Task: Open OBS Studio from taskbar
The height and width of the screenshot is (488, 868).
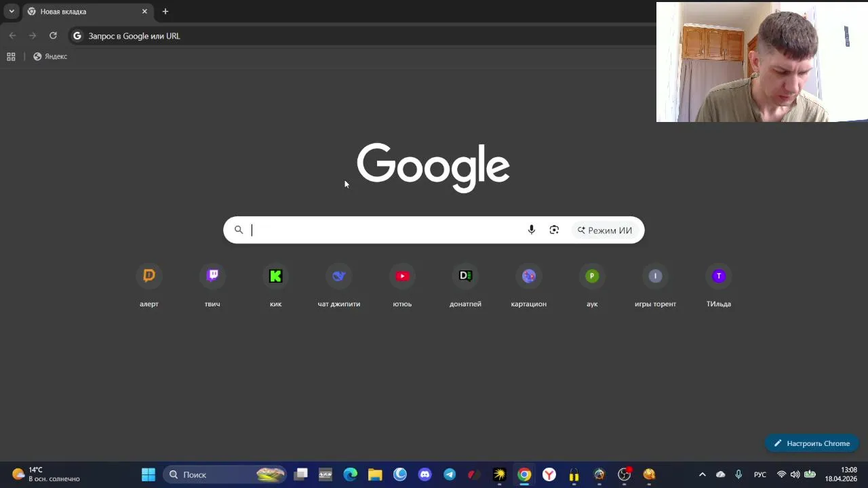Action: (x=624, y=474)
